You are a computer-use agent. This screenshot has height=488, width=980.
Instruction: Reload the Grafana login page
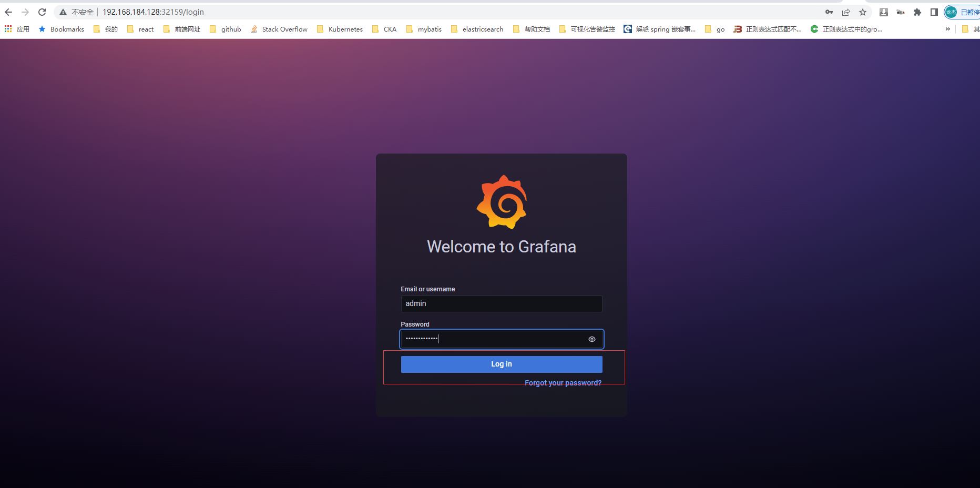tap(42, 12)
